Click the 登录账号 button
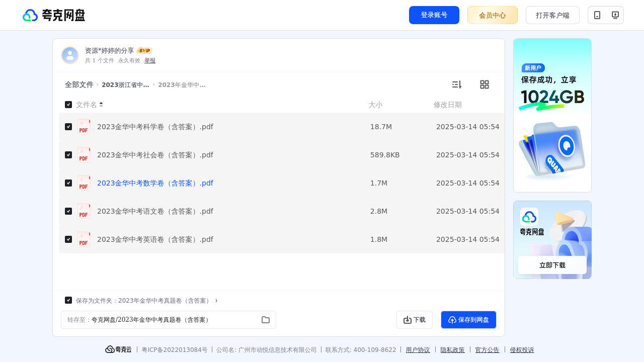 (x=434, y=15)
